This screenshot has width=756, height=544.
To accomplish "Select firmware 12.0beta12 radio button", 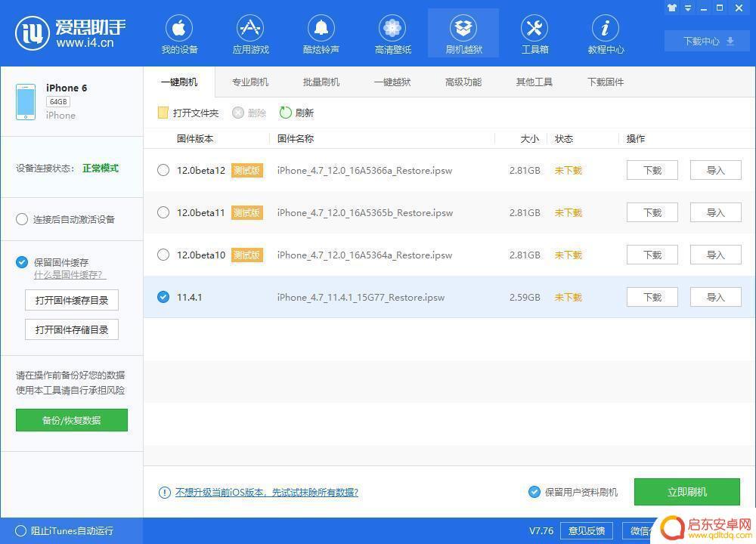I will [163, 170].
